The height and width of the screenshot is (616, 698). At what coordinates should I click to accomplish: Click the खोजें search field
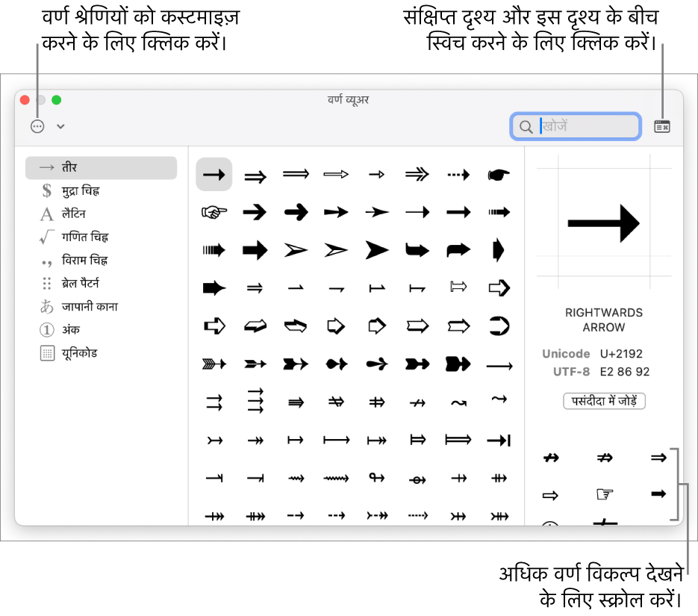(575, 126)
